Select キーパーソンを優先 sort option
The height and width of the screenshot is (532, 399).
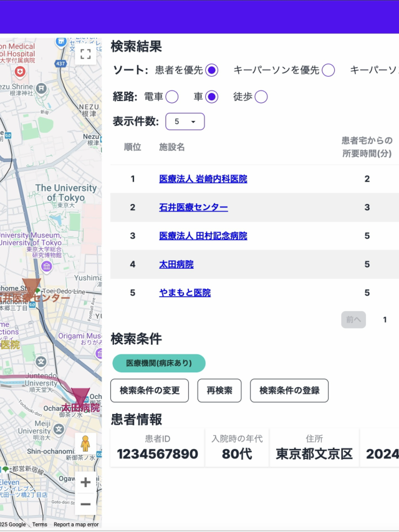coord(328,70)
